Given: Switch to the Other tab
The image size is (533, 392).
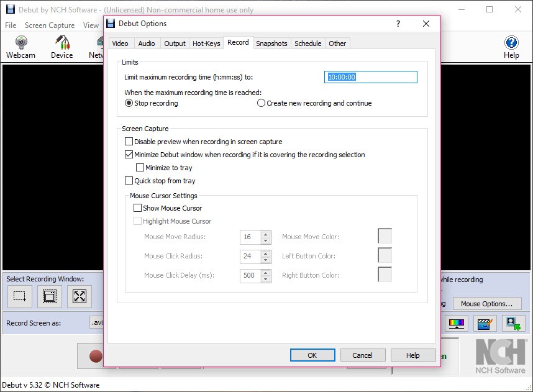Looking at the screenshot, I should [337, 43].
